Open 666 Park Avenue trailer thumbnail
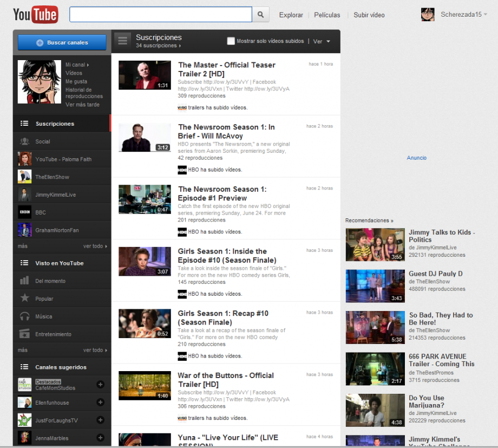The height and width of the screenshot is (448, 498). click(375, 369)
